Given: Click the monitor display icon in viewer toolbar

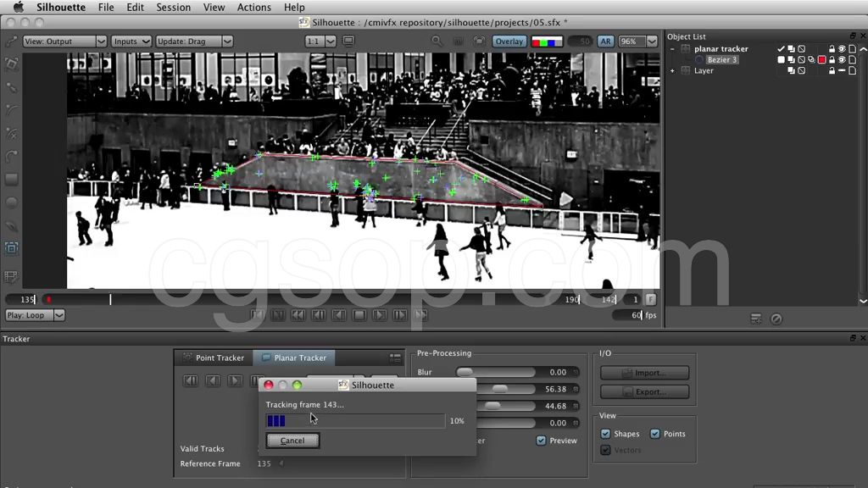Looking at the screenshot, I should [x=348, y=41].
